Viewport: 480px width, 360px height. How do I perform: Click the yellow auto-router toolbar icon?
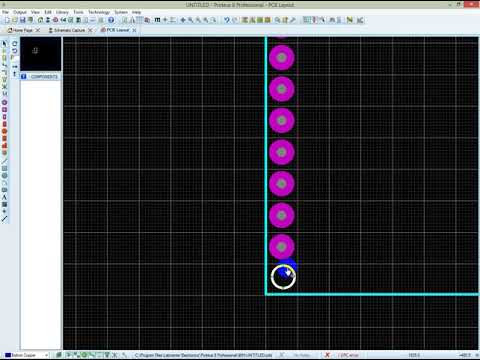[349, 20]
